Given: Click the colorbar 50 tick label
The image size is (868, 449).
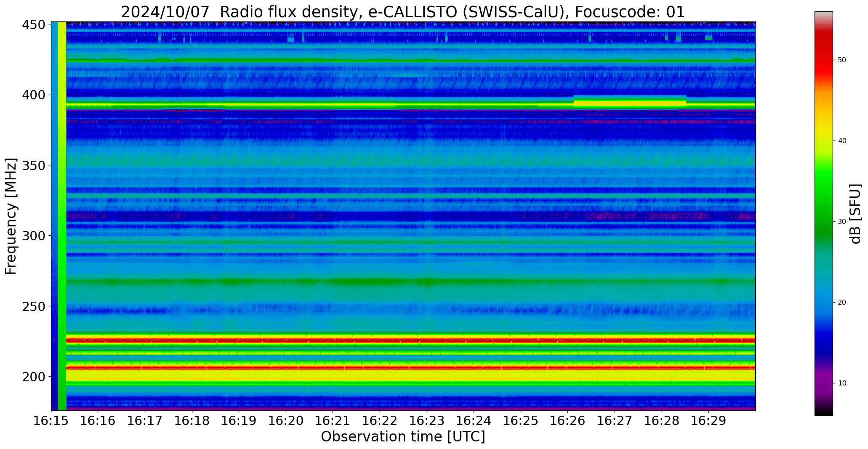Looking at the screenshot, I should tap(842, 60).
